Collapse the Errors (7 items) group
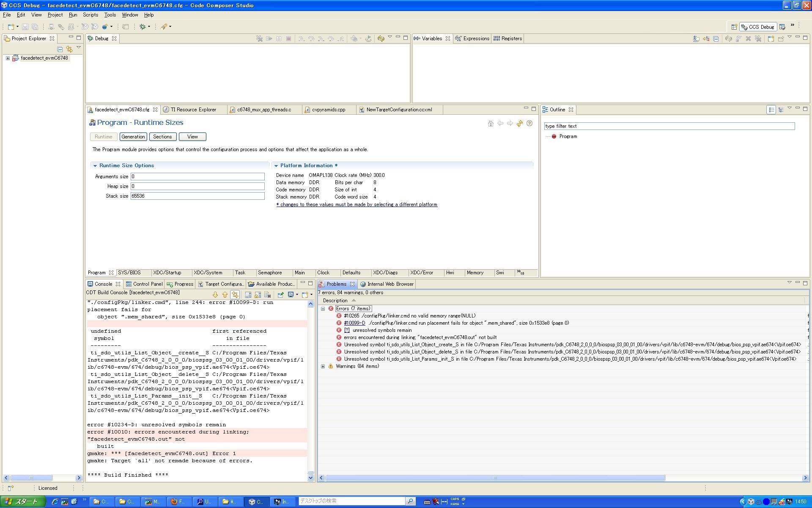 pyautogui.click(x=323, y=309)
